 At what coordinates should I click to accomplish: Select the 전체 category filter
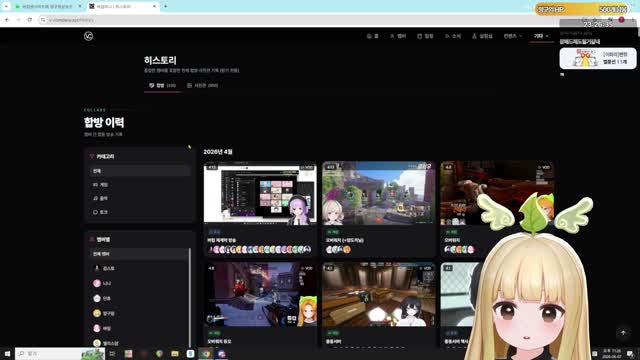[140, 171]
